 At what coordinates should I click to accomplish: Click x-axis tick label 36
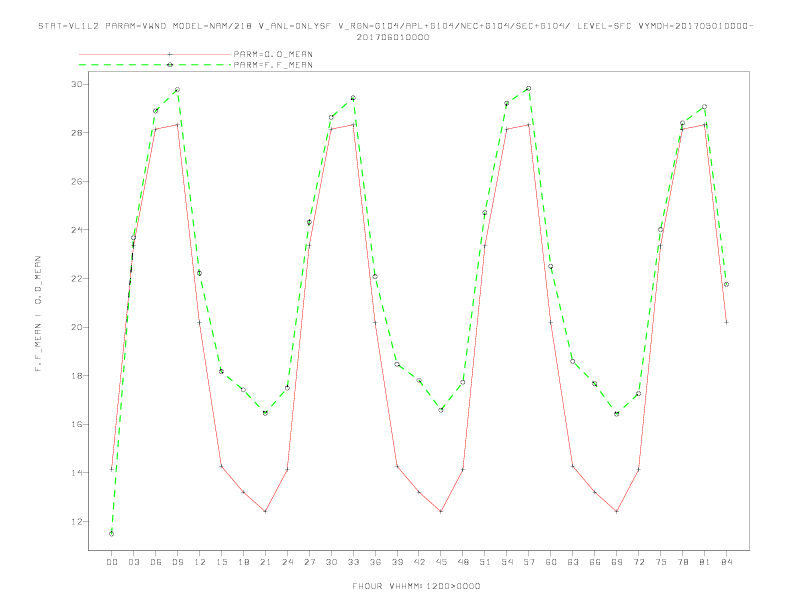(375, 562)
